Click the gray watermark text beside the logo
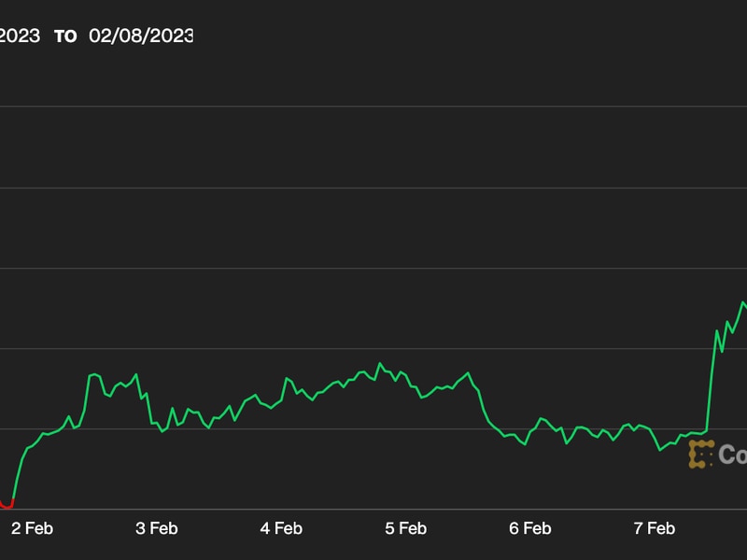Image resolution: width=747 pixels, height=560 pixels. pos(732,455)
